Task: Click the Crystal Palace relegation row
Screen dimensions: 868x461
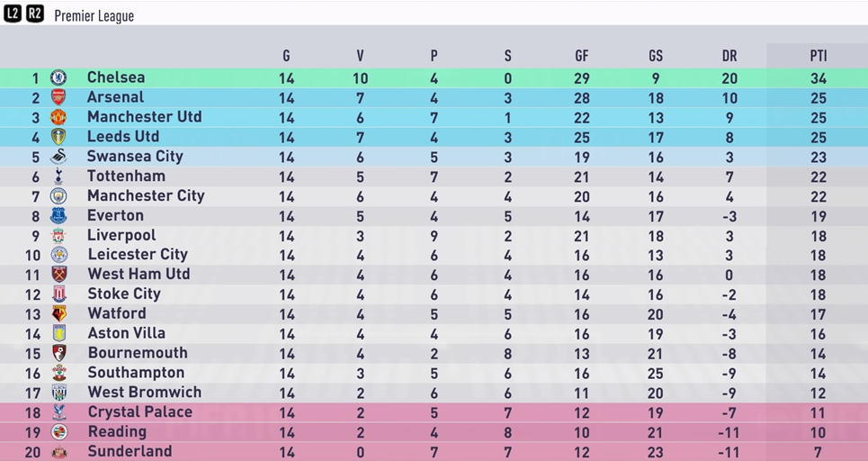Action: pyautogui.click(x=434, y=412)
